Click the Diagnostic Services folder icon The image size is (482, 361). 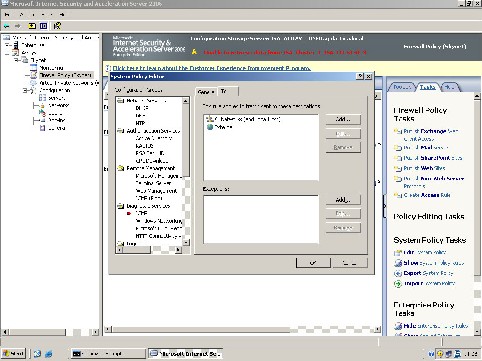[121, 206]
